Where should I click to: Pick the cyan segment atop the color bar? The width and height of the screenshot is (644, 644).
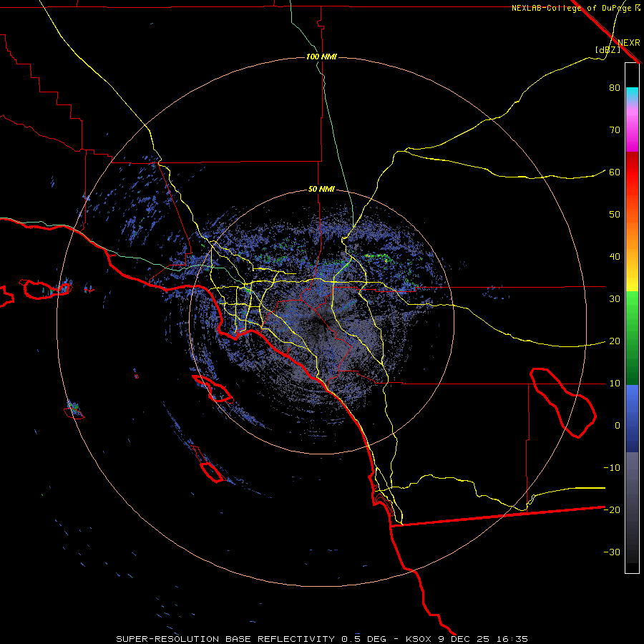coord(632,94)
